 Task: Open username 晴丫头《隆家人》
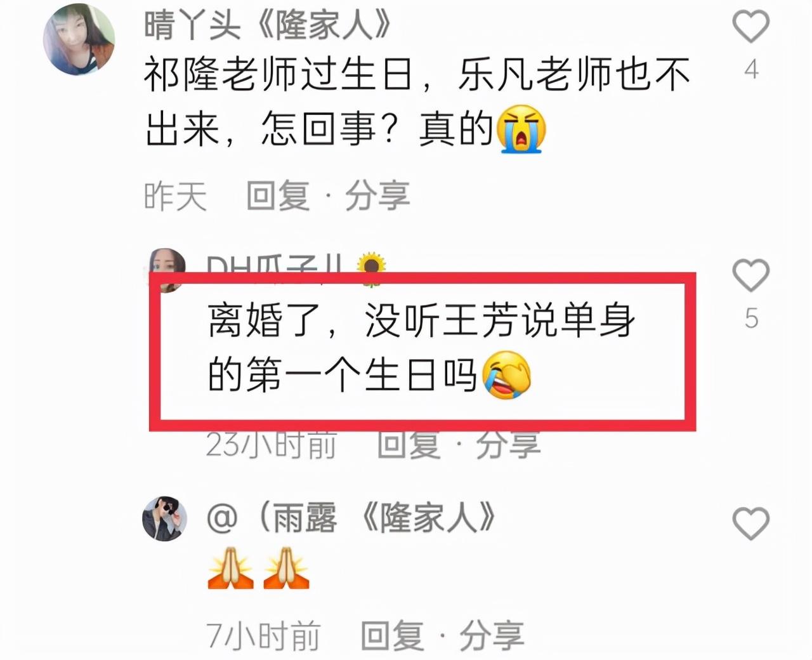click(x=267, y=25)
